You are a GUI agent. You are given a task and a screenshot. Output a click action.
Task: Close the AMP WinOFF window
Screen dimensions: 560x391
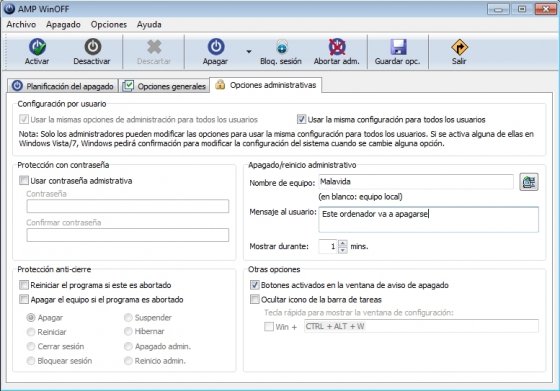pos(545,9)
